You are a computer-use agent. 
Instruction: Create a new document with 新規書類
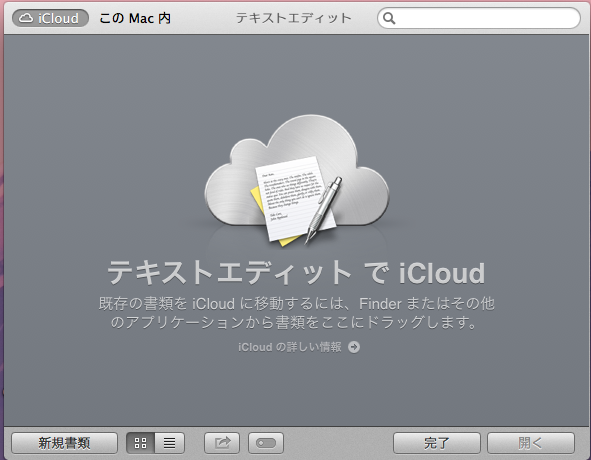64,443
